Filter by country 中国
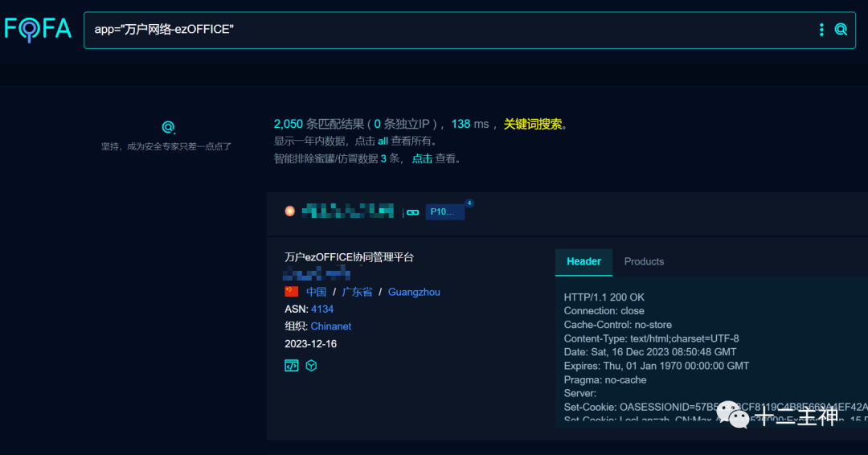The height and width of the screenshot is (455, 868). (x=316, y=292)
